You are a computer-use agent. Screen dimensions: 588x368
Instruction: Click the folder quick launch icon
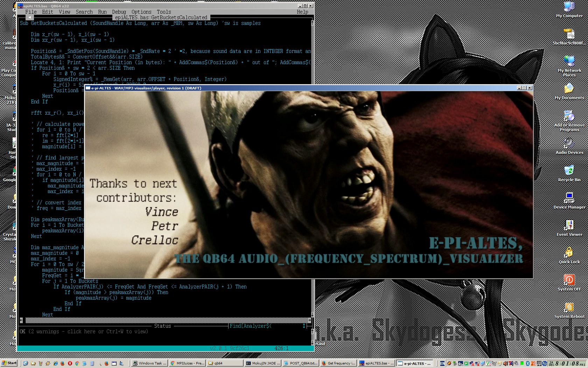coord(33,363)
